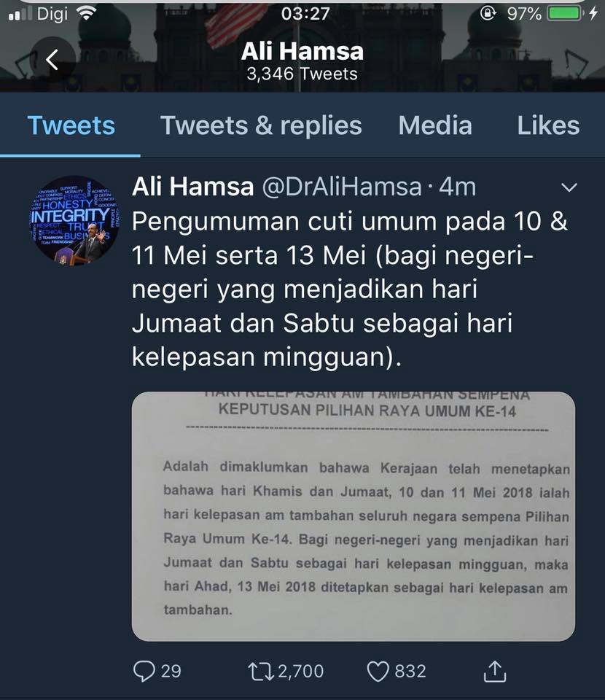605x700 pixels.
Task: Tap the retweet arrows icon
Action: coord(261,672)
